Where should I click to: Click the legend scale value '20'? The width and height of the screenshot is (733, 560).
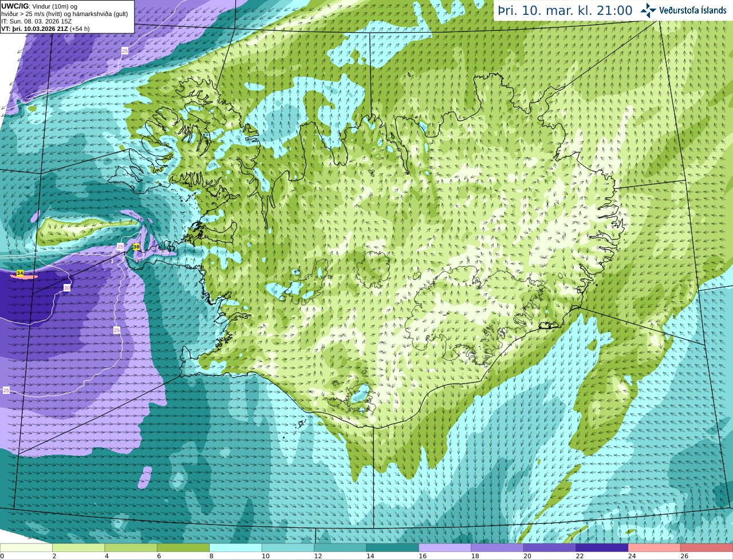click(x=527, y=556)
